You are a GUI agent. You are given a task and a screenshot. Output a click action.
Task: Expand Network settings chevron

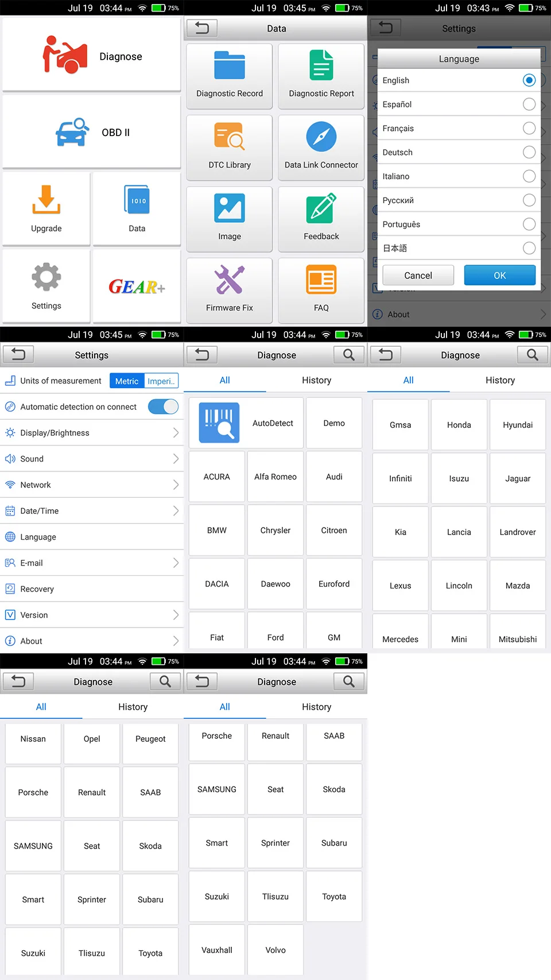tap(176, 485)
